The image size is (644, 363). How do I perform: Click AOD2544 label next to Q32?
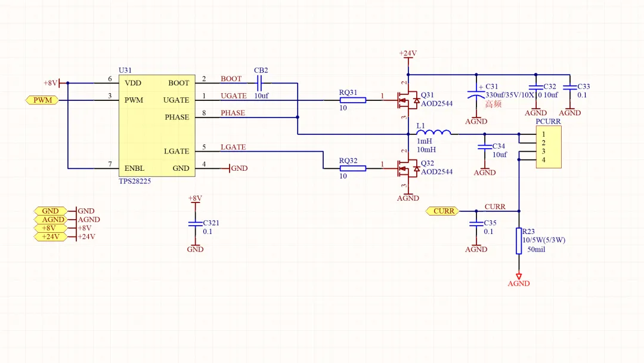tap(436, 172)
